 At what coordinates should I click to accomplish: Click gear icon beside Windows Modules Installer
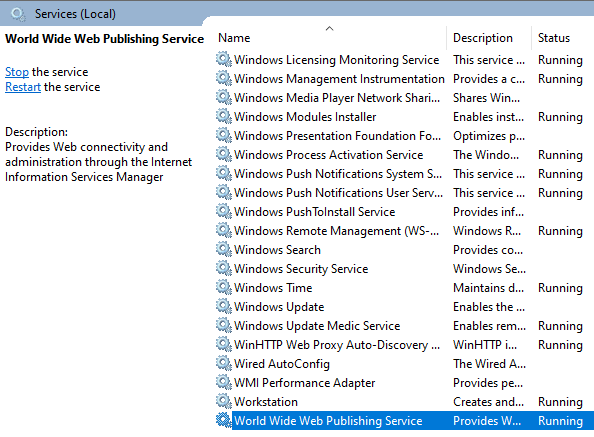(224, 117)
